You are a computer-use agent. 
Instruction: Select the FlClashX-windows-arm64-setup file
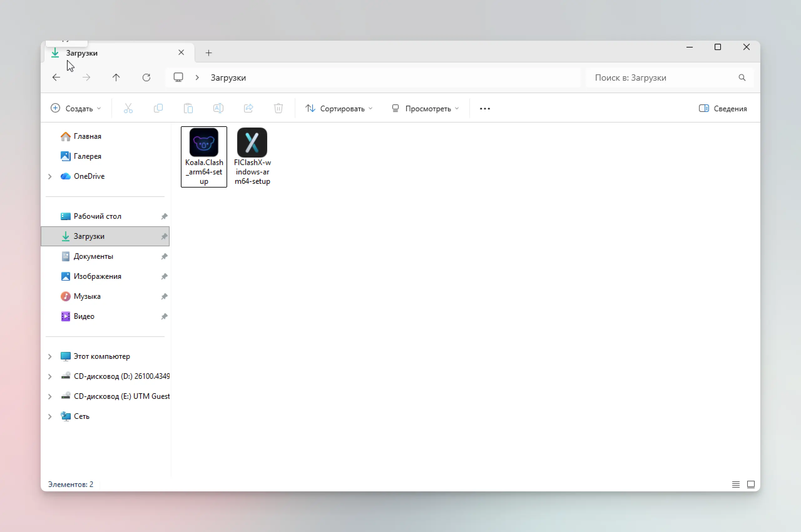click(252, 156)
